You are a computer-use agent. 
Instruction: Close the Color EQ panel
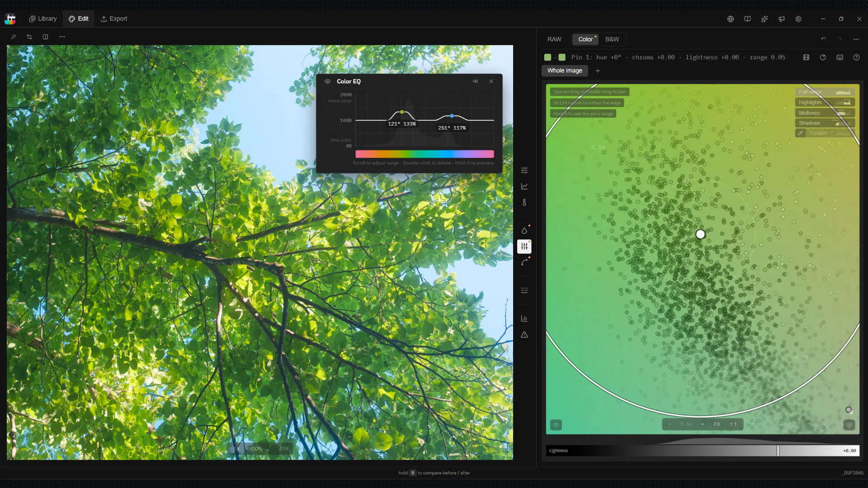(491, 81)
